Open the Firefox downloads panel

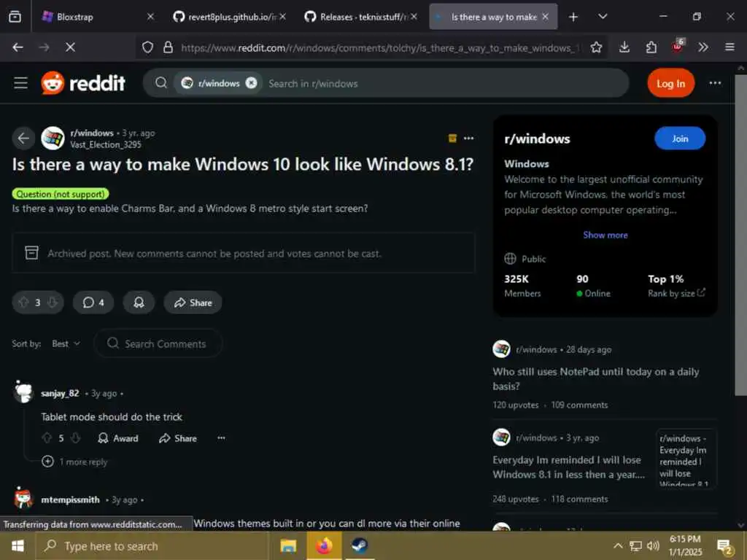624,47
